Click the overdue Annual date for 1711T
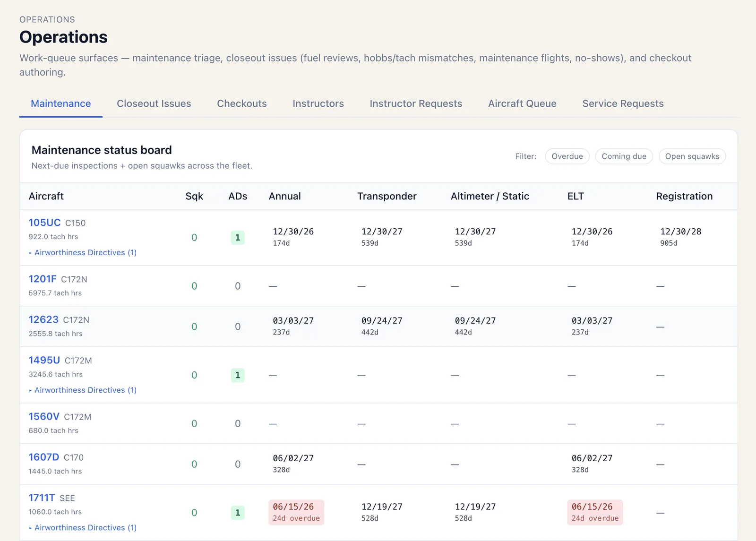The height and width of the screenshot is (541, 756). (296, 512)
